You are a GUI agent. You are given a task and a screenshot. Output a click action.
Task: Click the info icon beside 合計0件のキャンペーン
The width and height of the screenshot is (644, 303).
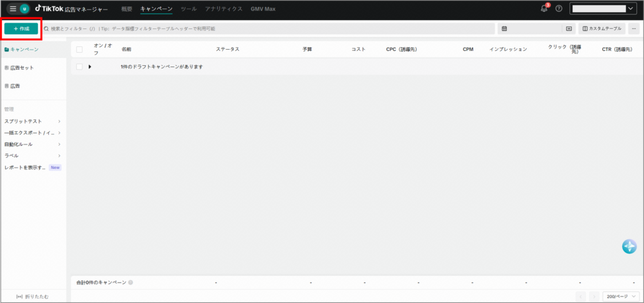(131, 282)
